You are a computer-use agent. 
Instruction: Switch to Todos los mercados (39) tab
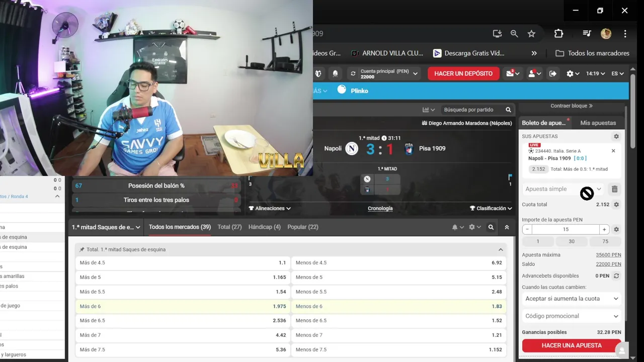click(180, 227)
